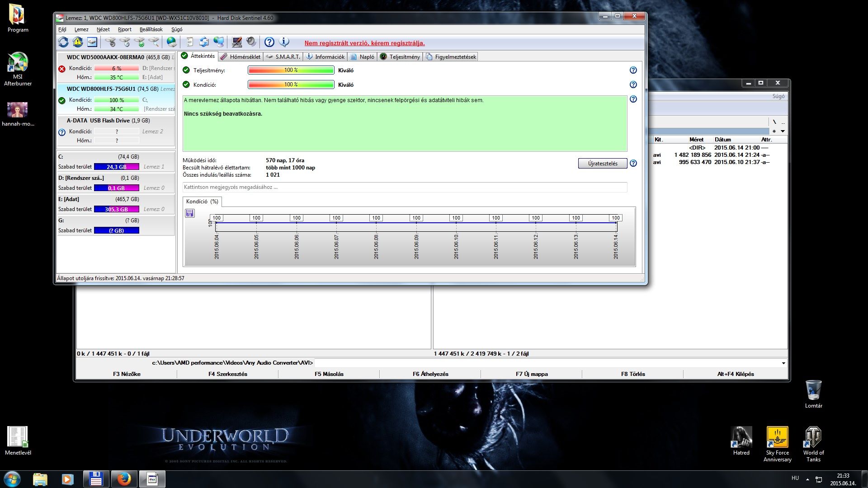Open the Total Commander path dropdown arrow
The height and width of the screenshot is (488, 868).
tap(783, 363)
